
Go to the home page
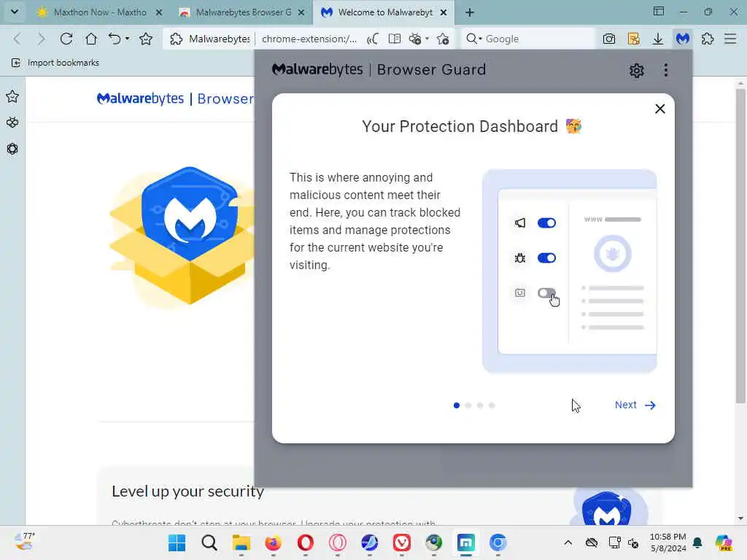coord(91,39)
